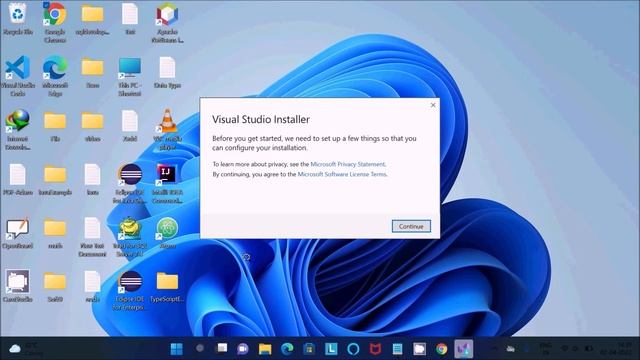Open the Windows Start menu

177,349
